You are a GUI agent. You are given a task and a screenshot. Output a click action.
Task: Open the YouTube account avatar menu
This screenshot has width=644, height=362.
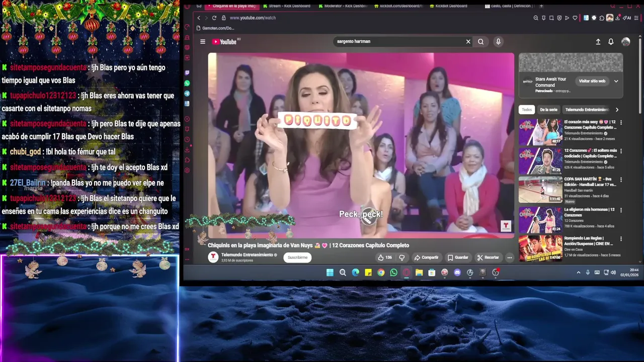(x=626, y=42)
